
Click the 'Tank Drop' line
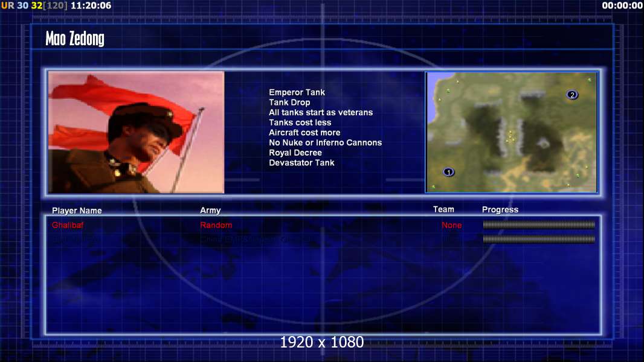[x=289, y=103]
